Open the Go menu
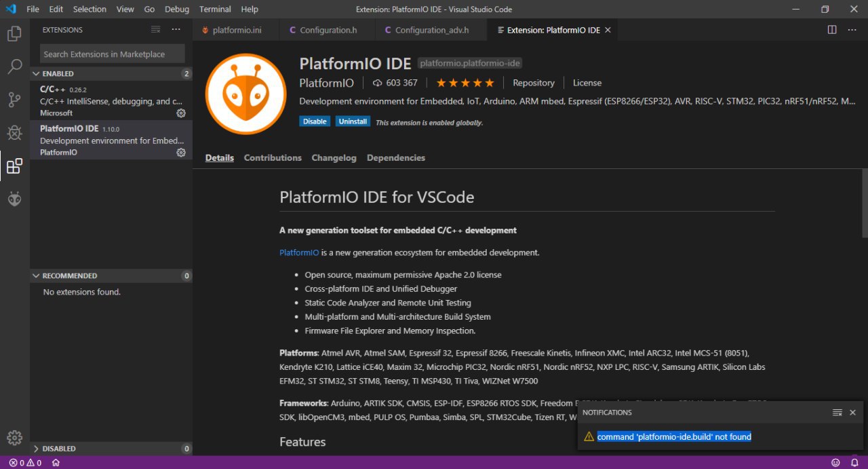Screen dimensions: 868x469 [149, 9]
